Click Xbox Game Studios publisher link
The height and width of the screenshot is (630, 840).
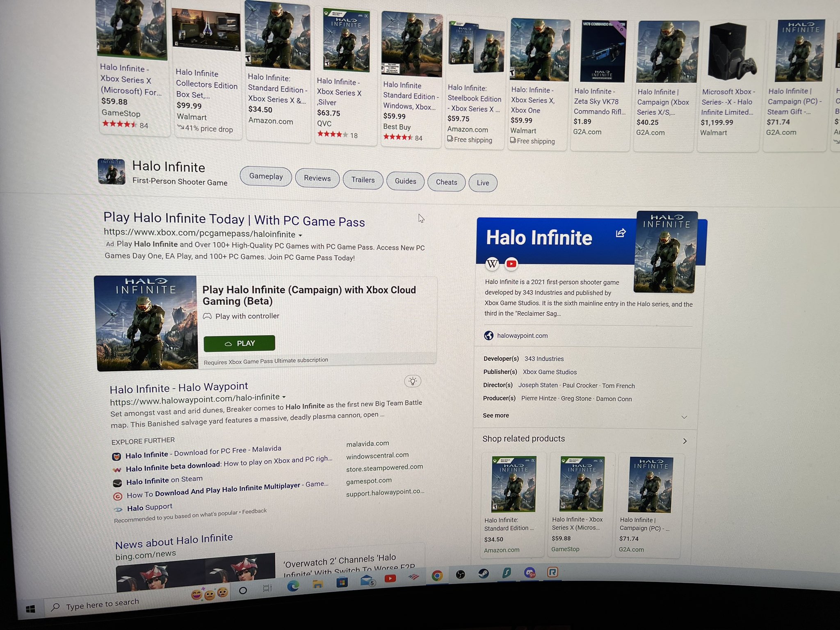click(550, 372)
